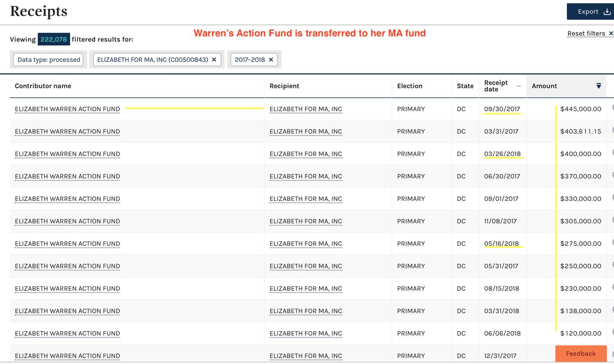The height and width of the screenshot is (364, 614).
Task: Click the X icon next to Reset filters
Action: click(x=610, y=33)
